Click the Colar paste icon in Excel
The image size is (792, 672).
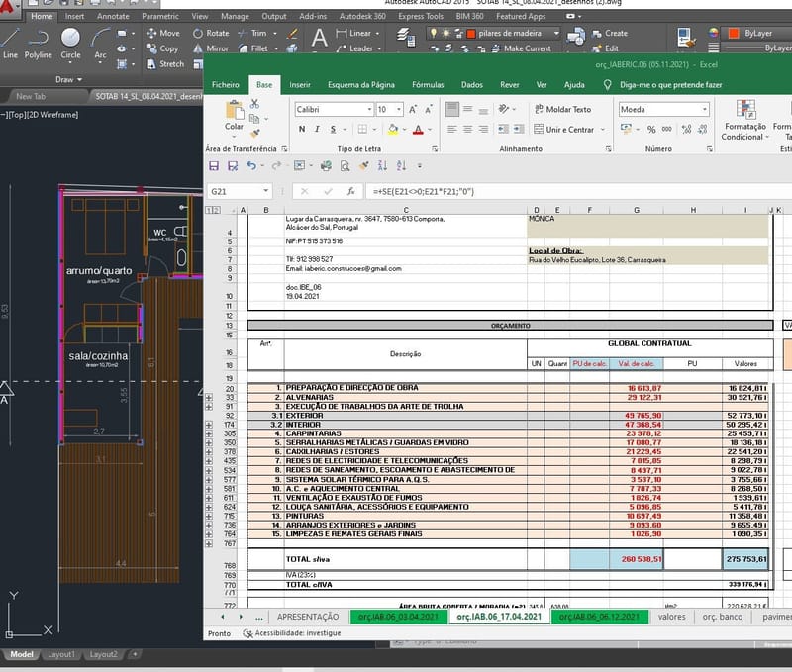[x=234, y=112]
